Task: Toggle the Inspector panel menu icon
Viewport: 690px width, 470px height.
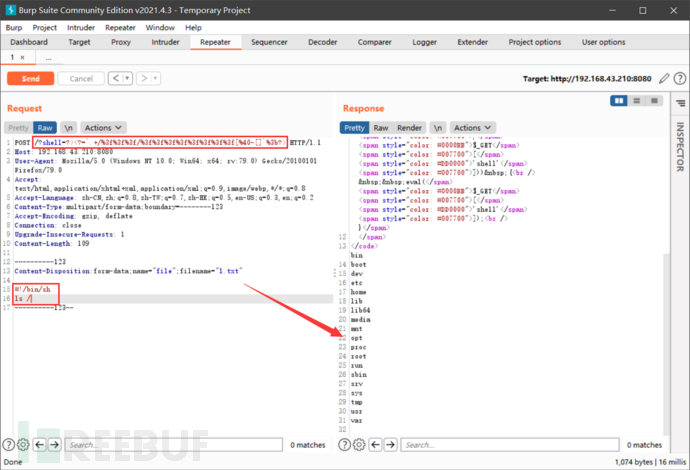Action: 680,103
